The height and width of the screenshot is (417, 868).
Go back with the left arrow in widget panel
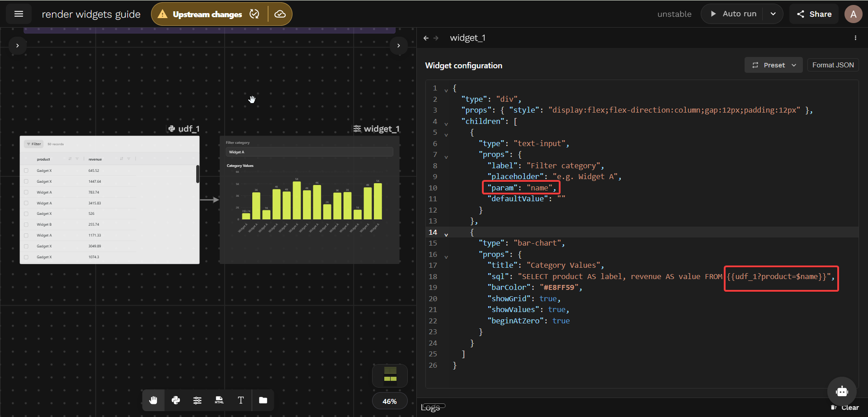pyautogui.click(x=426, y=38)
